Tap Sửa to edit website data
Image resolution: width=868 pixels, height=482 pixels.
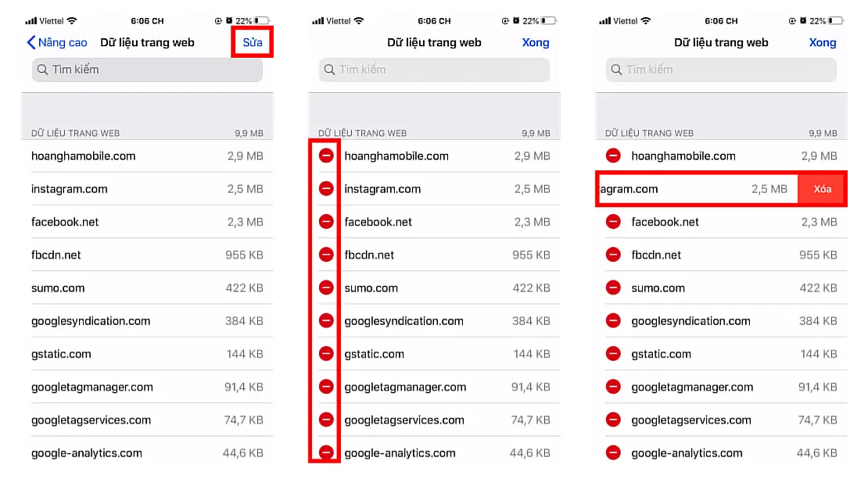point(252,42)
